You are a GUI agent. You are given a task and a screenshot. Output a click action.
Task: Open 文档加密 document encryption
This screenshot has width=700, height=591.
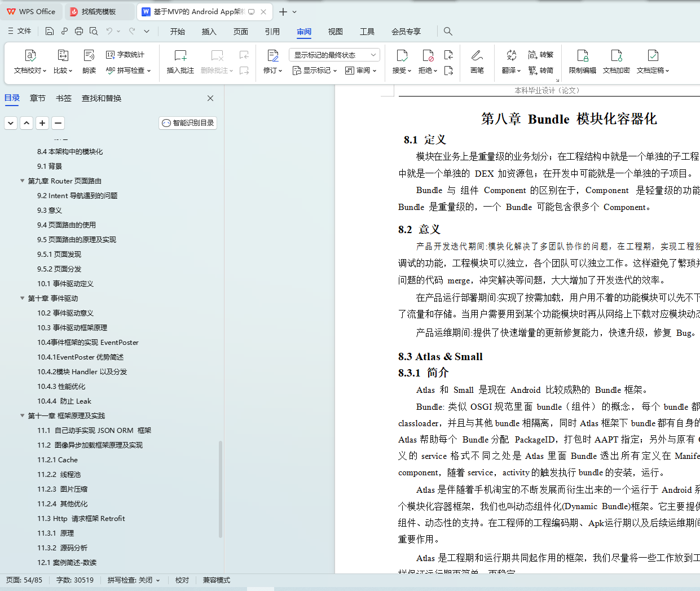point(617,62)
